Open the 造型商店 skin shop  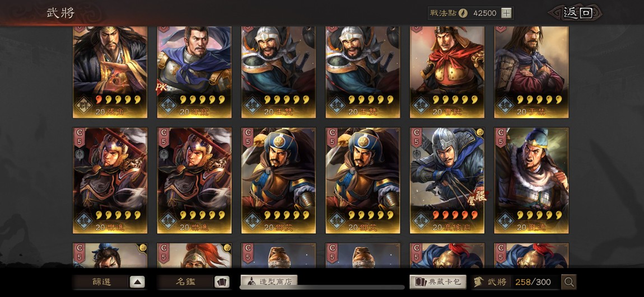point(269,282)
